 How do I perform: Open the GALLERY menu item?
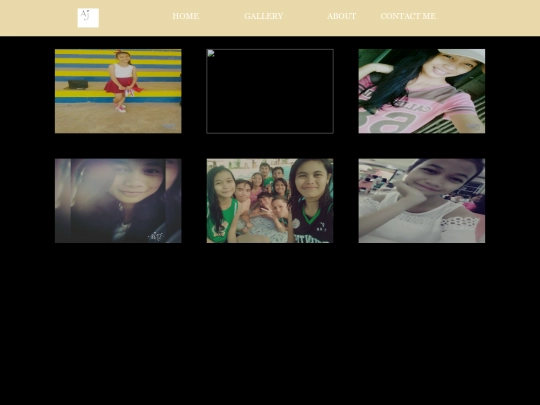(x=264, y=16)
